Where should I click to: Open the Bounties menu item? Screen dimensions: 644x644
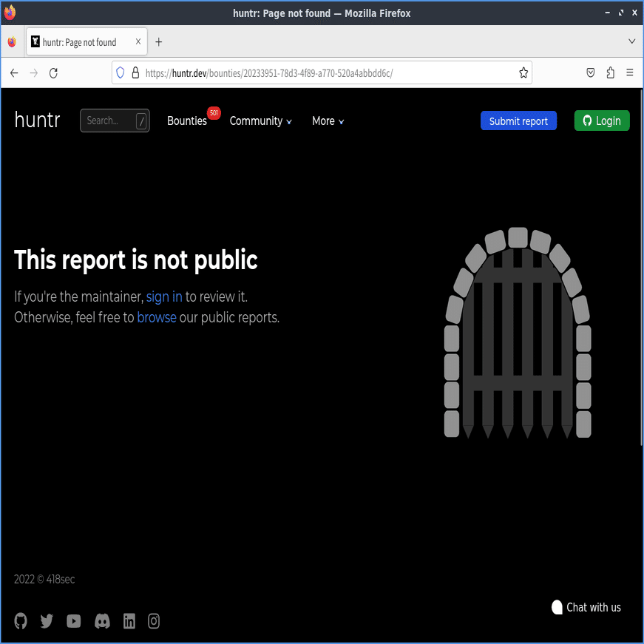coord(187,121)
